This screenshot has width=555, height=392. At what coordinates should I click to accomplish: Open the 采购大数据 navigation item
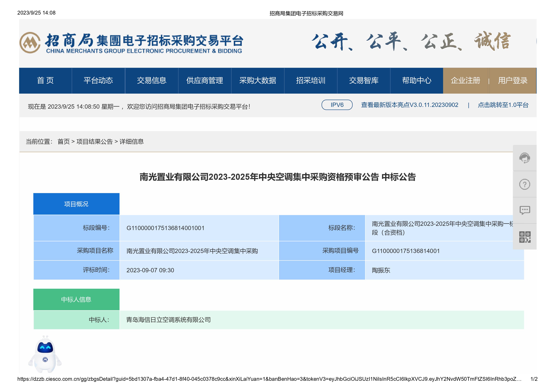[258, 80]
